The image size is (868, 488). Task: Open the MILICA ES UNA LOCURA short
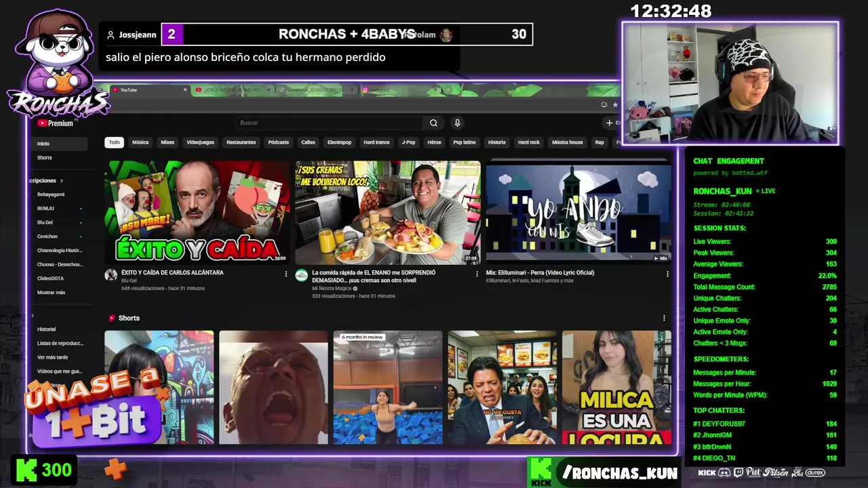[616, 387]
